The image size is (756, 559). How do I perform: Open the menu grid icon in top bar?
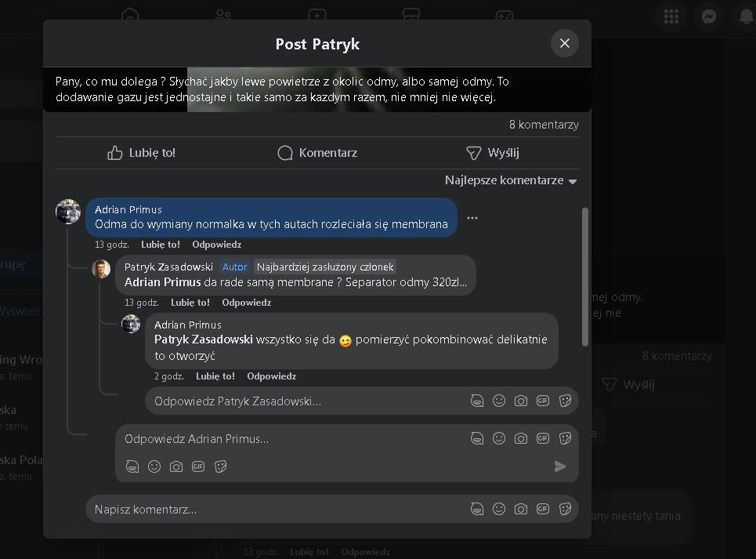(671, 17)
